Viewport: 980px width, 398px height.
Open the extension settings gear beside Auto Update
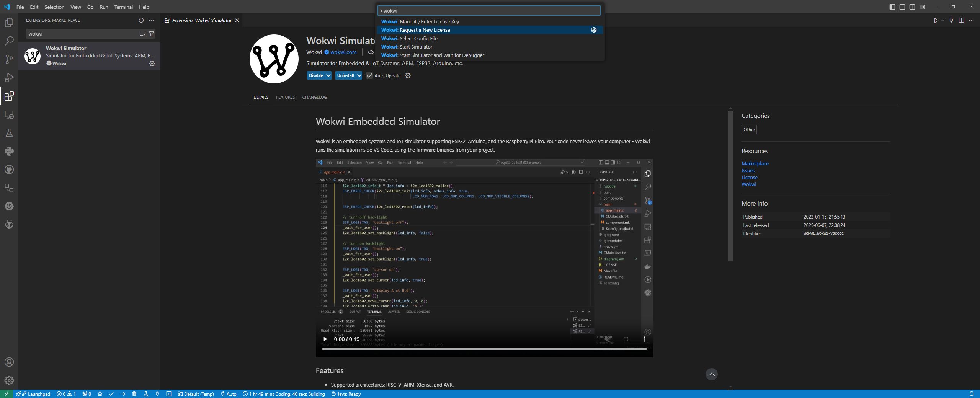tap(408, 75)
